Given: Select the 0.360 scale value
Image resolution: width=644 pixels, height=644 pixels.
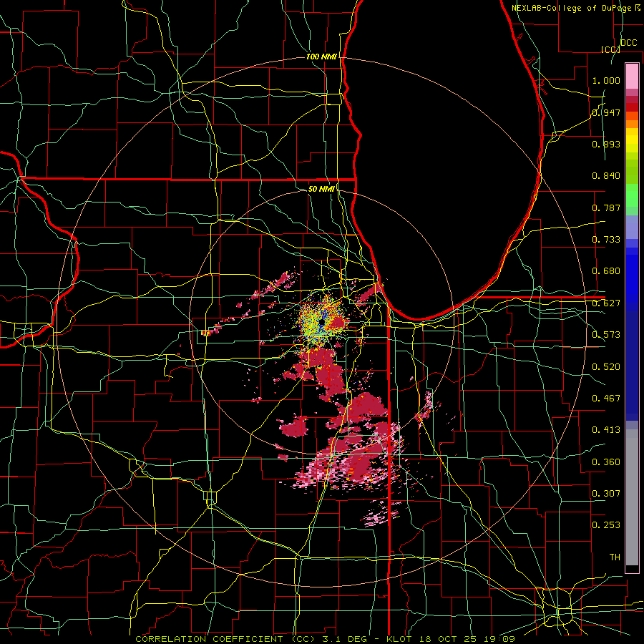Looking at the screenshot, I should tap(606, 462).
